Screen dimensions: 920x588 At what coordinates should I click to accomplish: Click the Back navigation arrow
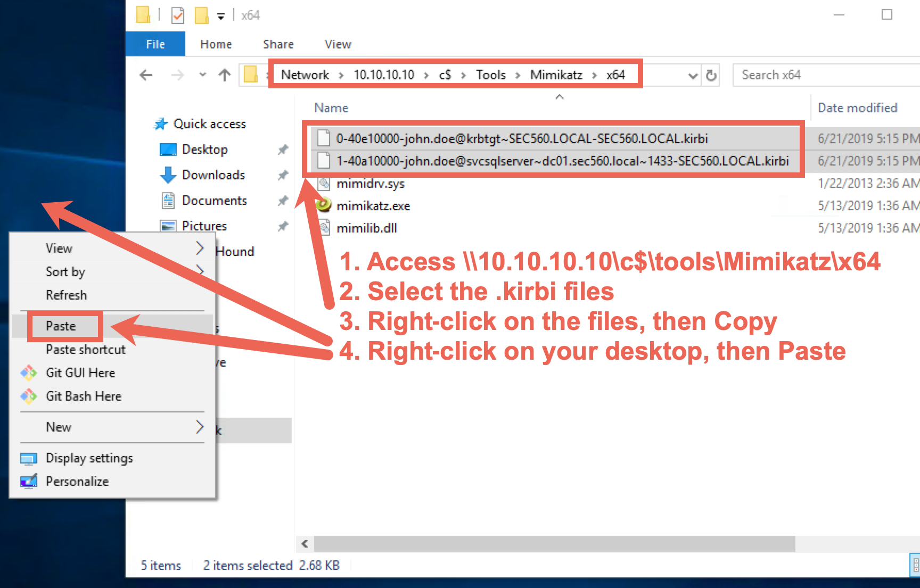click(x=146, y=76)
